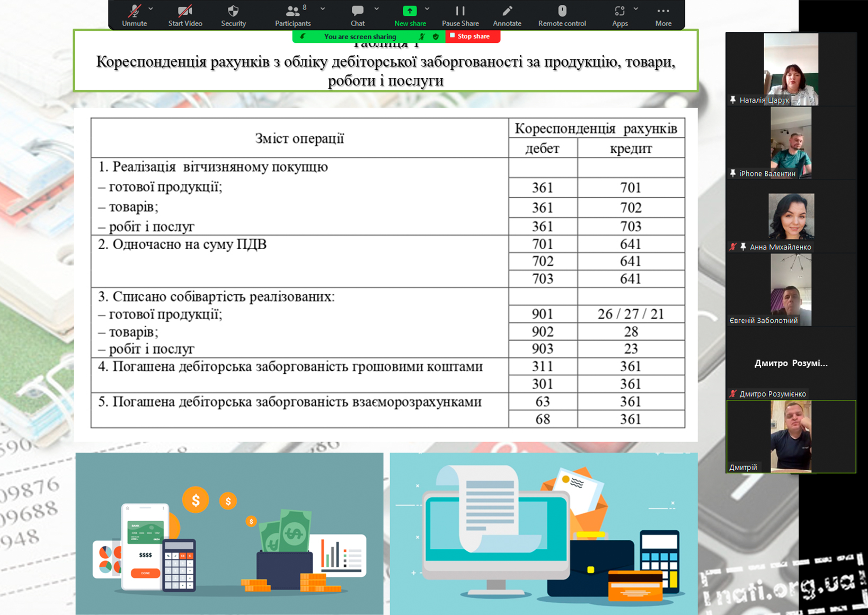Screen dimensions: 868x615
Task: Click credit cell "26 / 27 / 21"
Action: pos(631,314)
